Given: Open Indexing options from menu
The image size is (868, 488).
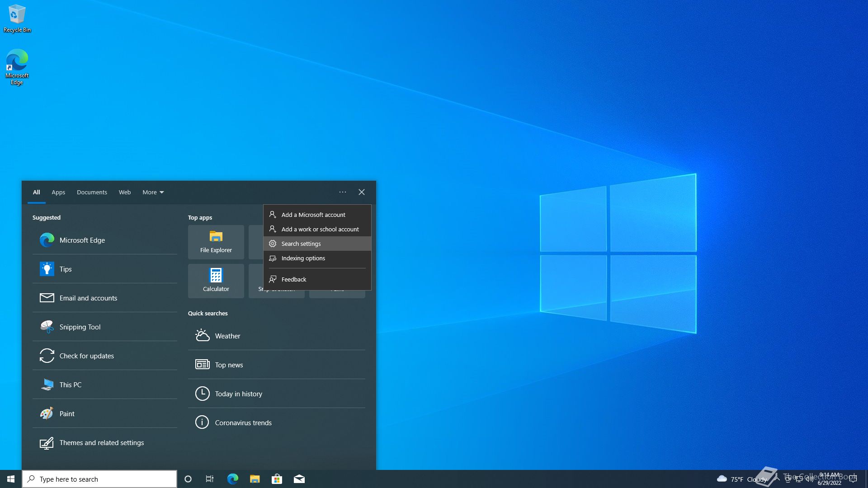Looking at the screenshot, I should click(317, 258).
